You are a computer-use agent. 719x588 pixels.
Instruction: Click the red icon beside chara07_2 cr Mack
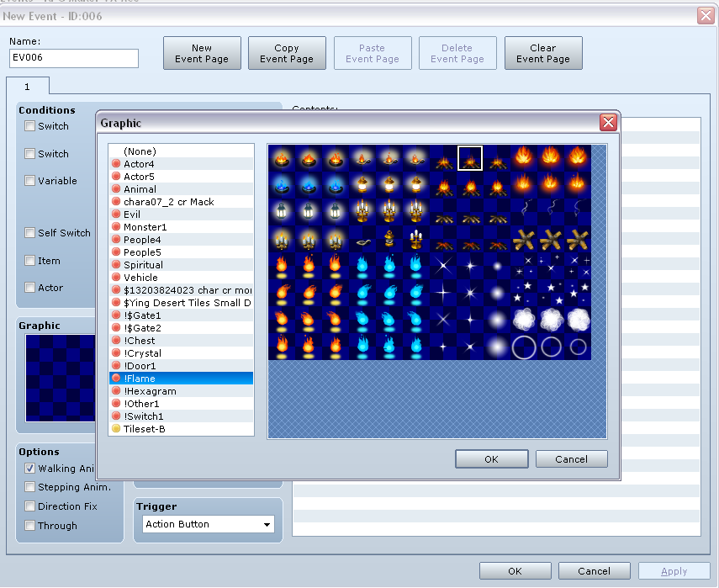click(x=117, y=202)
